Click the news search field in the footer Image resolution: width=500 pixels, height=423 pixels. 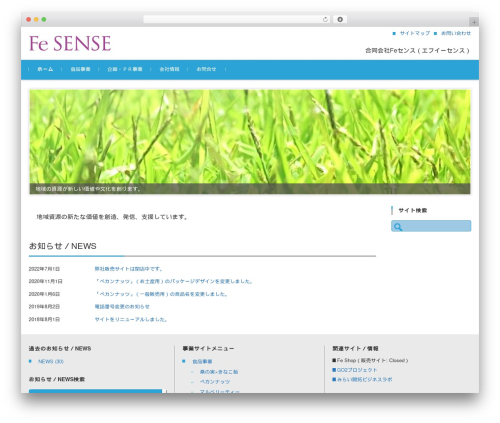pos(95,391)
